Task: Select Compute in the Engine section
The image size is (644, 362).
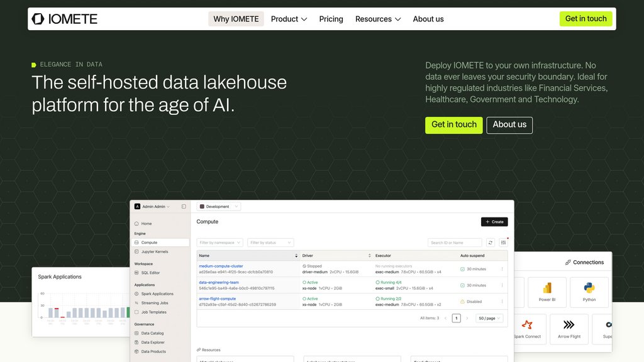Action: [160, 243]
